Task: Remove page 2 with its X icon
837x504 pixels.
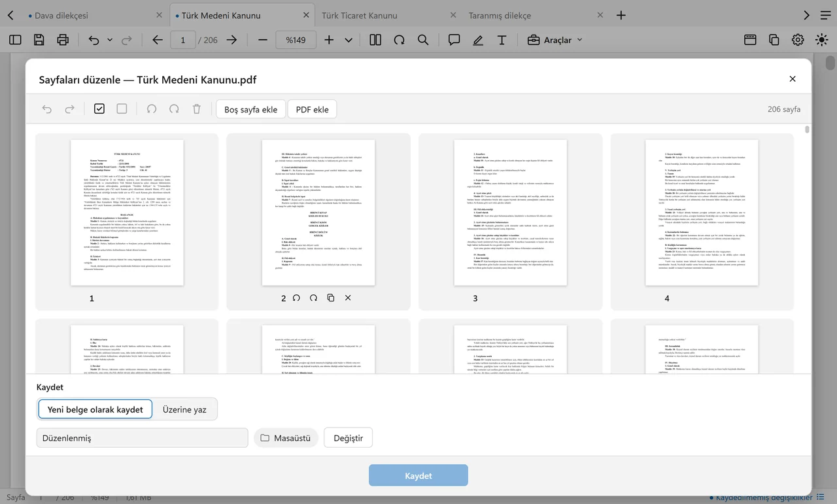Action: click(x=347, y=298)
